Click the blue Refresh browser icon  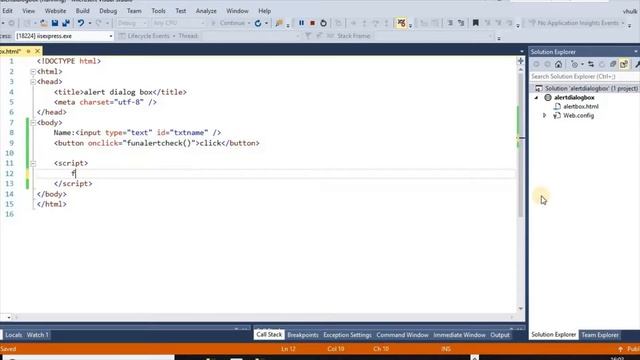tap(258, 23)
